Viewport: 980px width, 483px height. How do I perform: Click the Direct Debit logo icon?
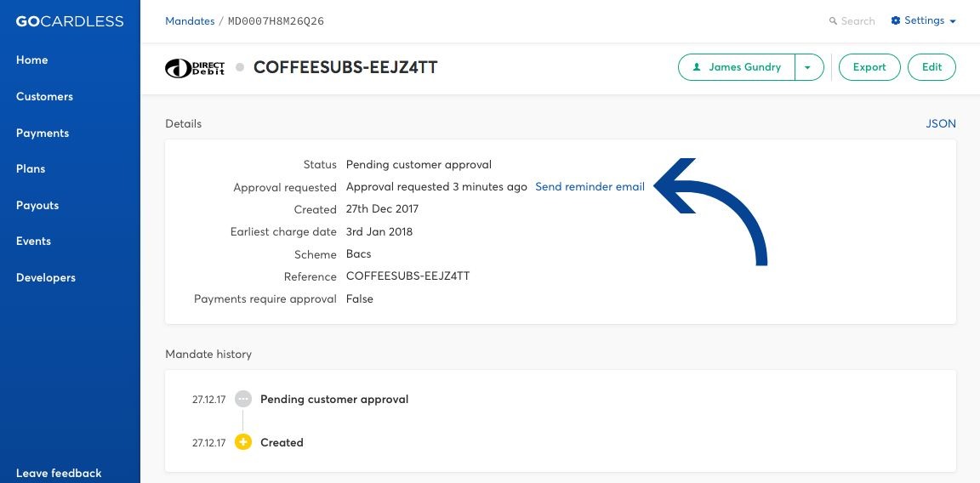194,67
